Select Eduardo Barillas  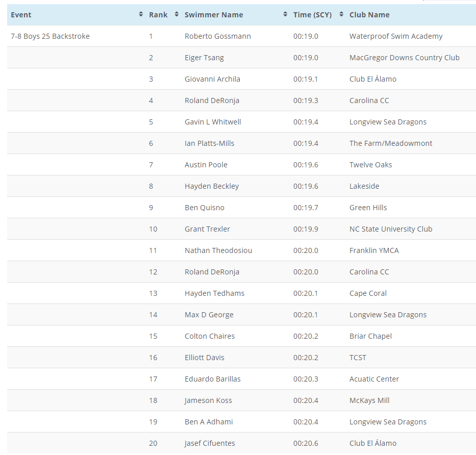(x=213, y=379)
